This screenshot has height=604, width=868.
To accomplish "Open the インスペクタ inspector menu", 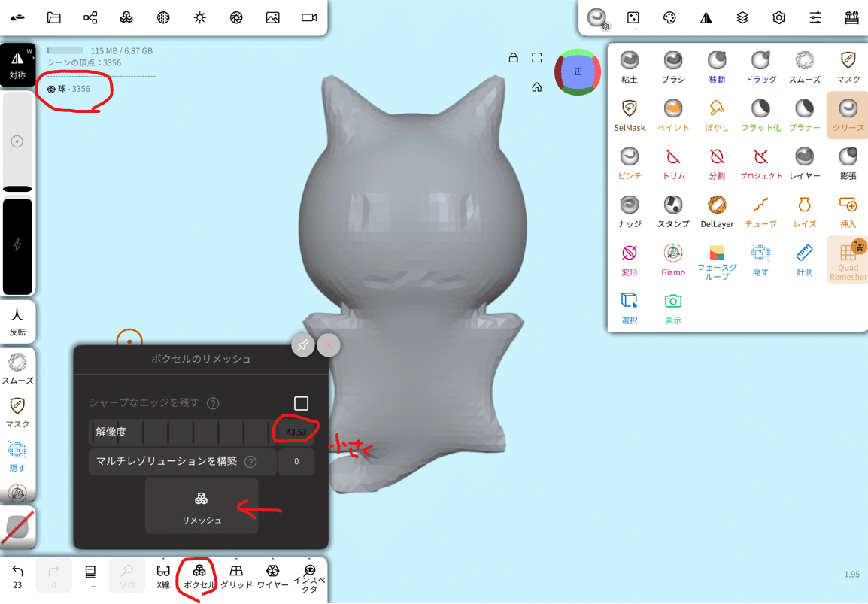I will pyautogui.click(x=309, y=577).
